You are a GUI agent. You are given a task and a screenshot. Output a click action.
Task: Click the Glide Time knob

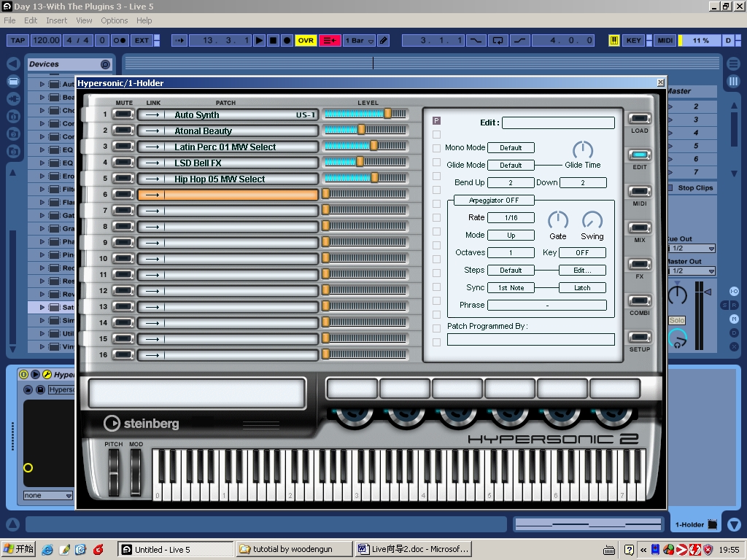[x=582, y=149]
